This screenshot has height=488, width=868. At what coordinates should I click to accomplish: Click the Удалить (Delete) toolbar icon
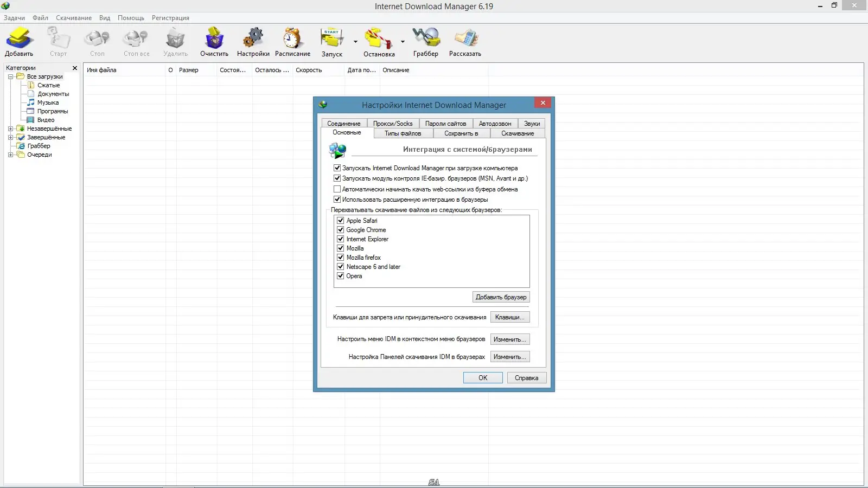pos(175,41)
